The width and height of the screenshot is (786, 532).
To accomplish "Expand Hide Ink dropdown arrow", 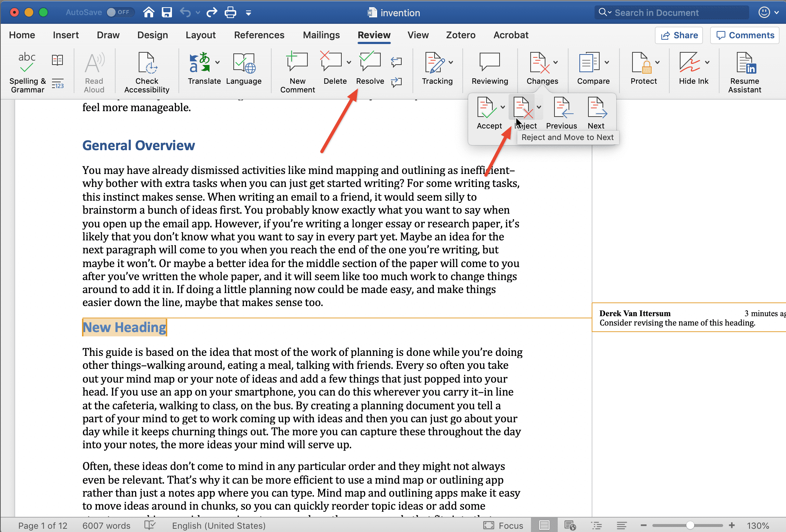I will [707, 62].
